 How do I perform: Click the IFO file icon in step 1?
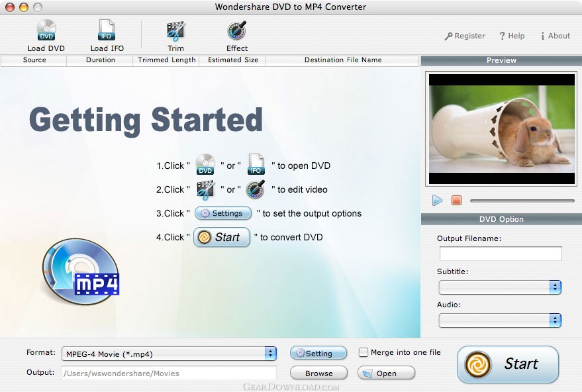pyautogui.click(x=256, y=164)
